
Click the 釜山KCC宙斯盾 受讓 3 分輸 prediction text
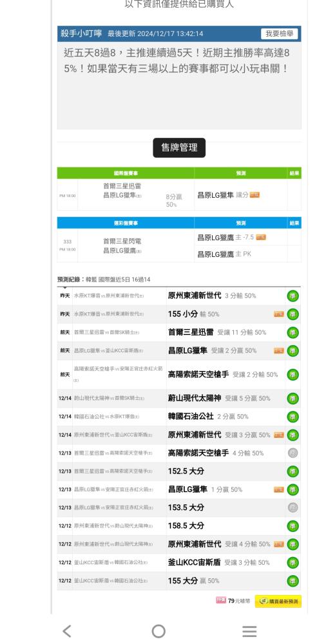pos(218,563)
